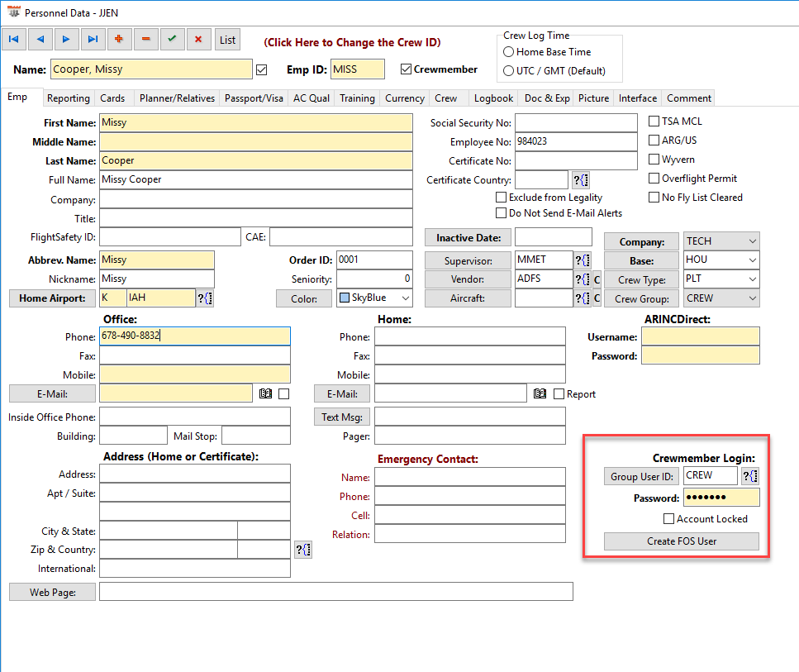Open lookup icon next to Home Airport

205,298
